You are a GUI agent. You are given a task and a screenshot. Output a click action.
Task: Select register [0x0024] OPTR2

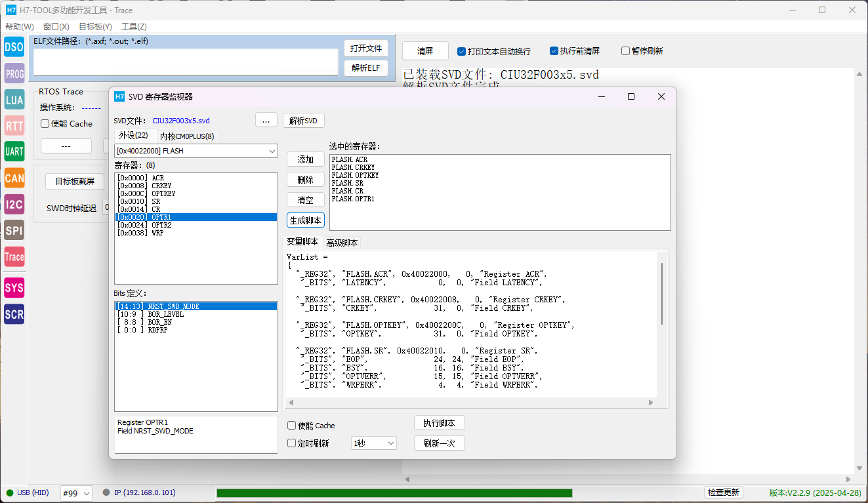196,225
